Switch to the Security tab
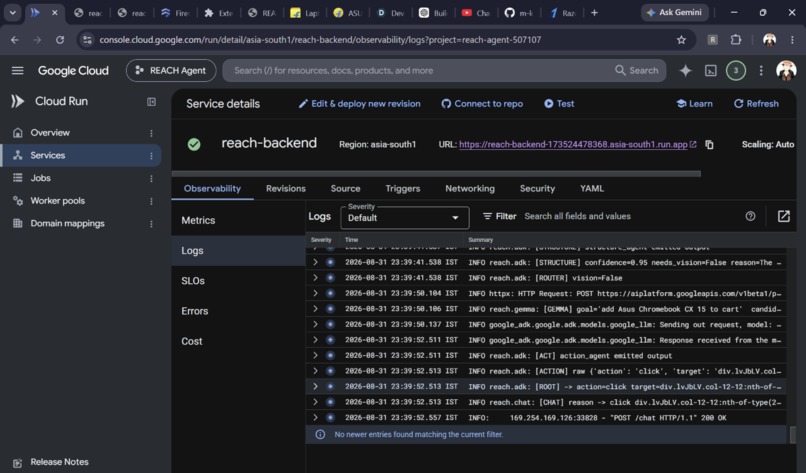 pyautogui.click(x=537, y=189)
